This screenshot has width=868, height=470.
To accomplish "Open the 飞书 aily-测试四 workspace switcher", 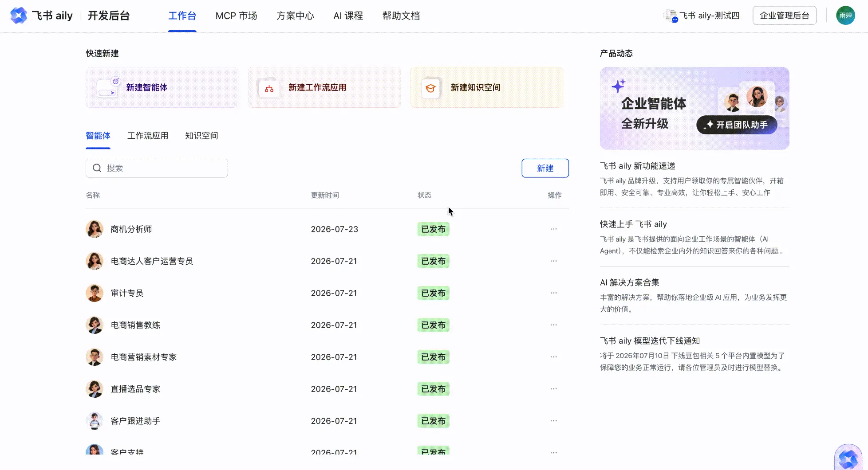I will point(702,16).
